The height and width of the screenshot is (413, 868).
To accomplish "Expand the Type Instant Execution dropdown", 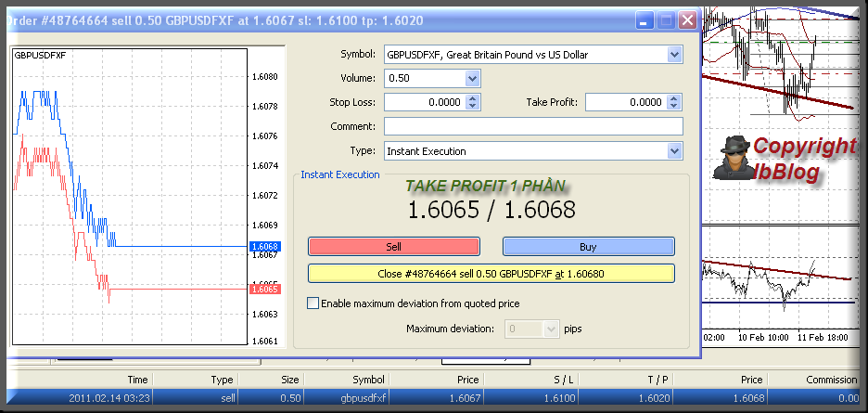I will click(673, 150).
